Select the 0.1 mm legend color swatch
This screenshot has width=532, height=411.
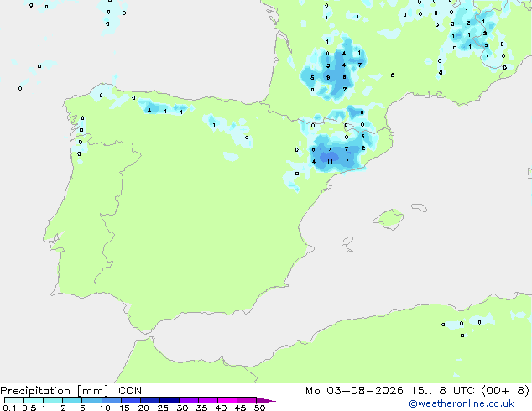14,400
